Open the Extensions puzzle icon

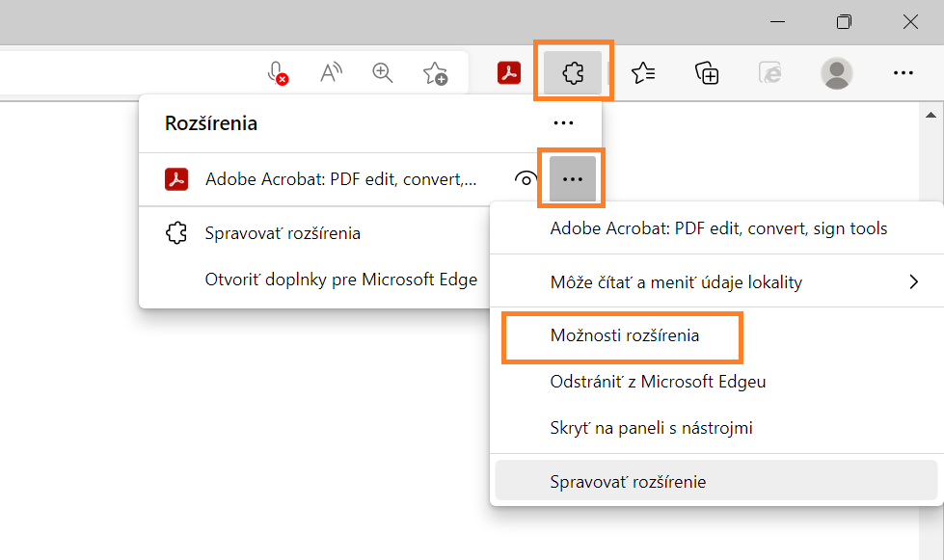(573, 72)
